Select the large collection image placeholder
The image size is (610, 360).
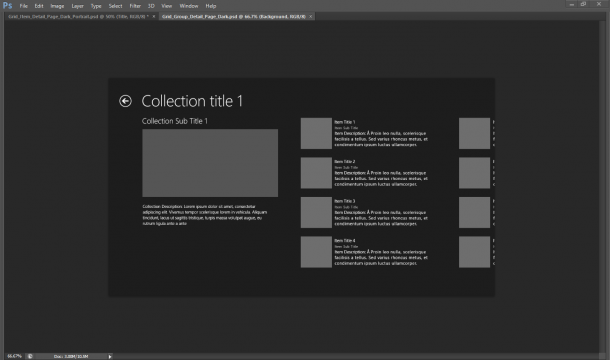click(x=210, y=163)
